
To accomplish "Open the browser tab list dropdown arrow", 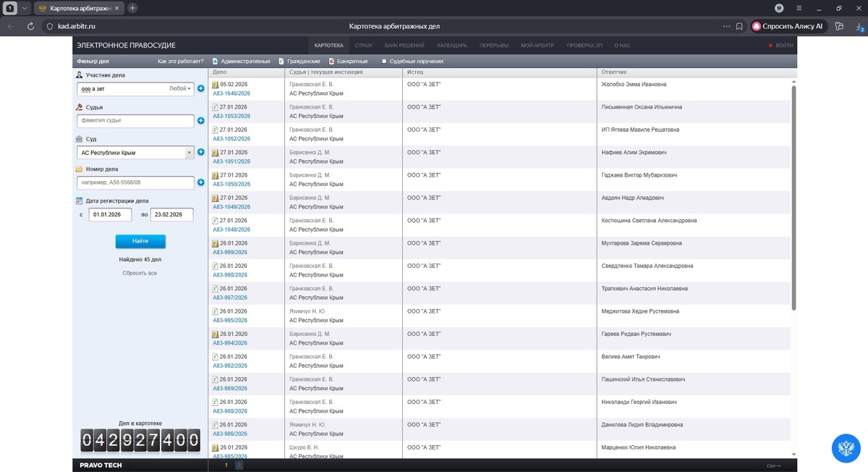I will [x=25, y=8].
